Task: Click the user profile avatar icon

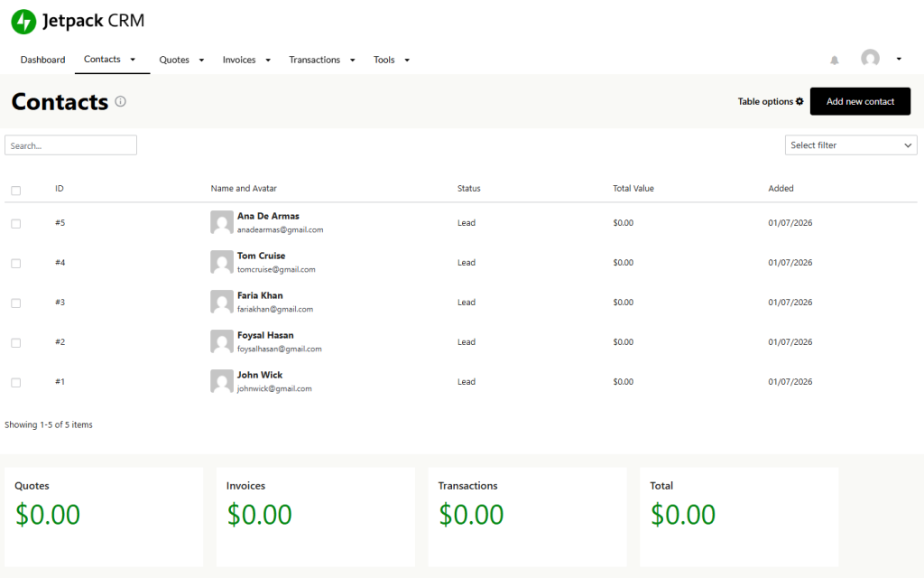Action: [871, 59]
